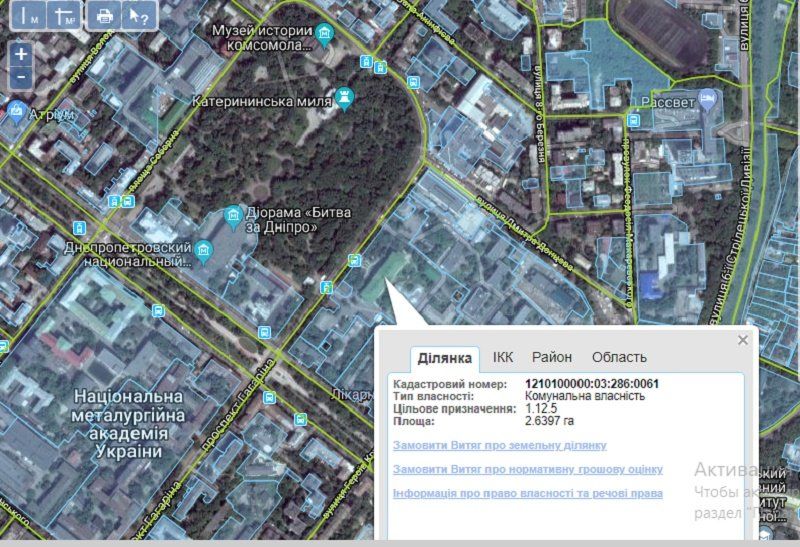Open the Район tab
The width and height of the screenshot is (800, 547).
(552, 357)
